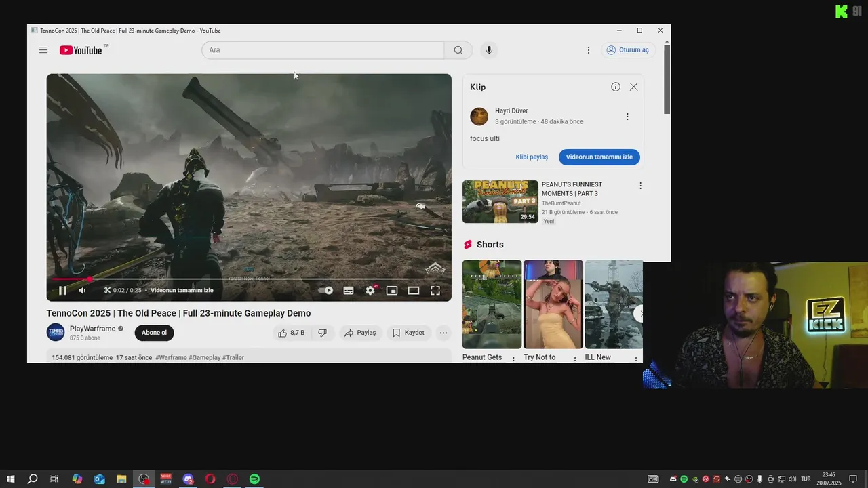Open the Try Not to short thumbnail
This screenshot has width=868, height=488.
point(553,304)
